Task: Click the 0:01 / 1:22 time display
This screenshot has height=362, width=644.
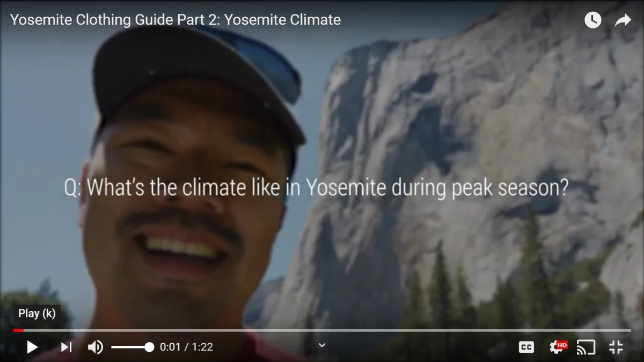Action: pyautogui.click(x=186, y=347)
